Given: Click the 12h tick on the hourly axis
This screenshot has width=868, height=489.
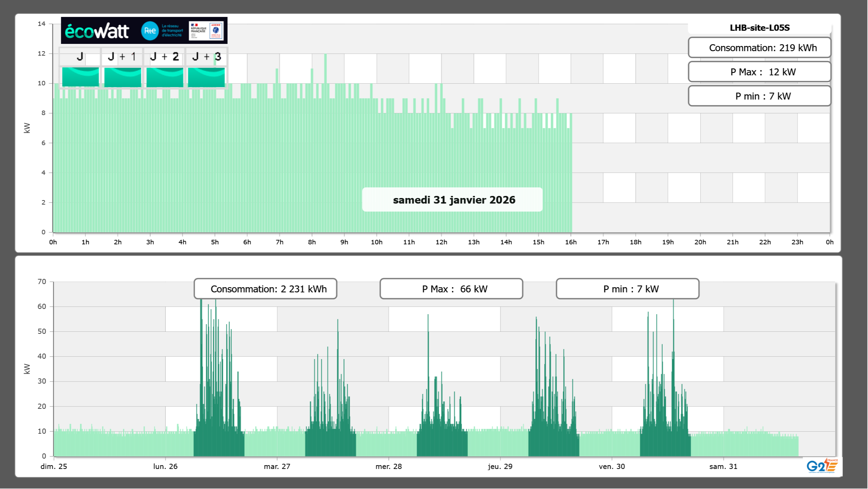Looking at the screenshot, I should (x=441, y=242).
